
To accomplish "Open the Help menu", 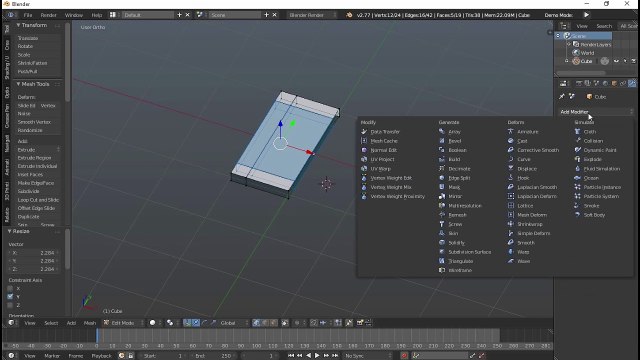I will [97, 15].
